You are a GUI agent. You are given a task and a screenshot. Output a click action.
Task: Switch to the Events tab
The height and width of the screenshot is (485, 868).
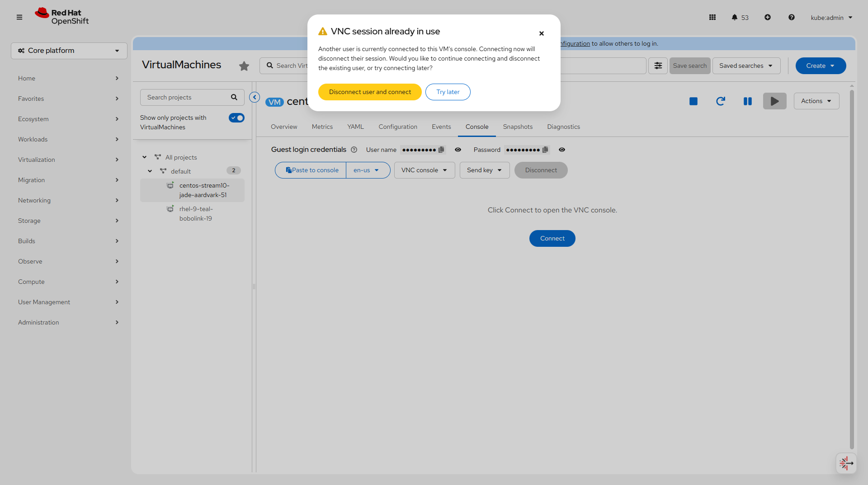click(441, 127)
